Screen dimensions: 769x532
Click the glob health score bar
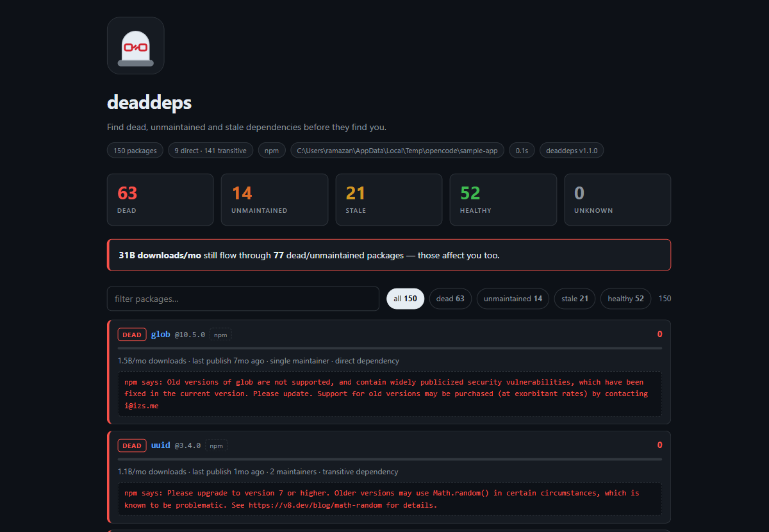tap(390, 348)
